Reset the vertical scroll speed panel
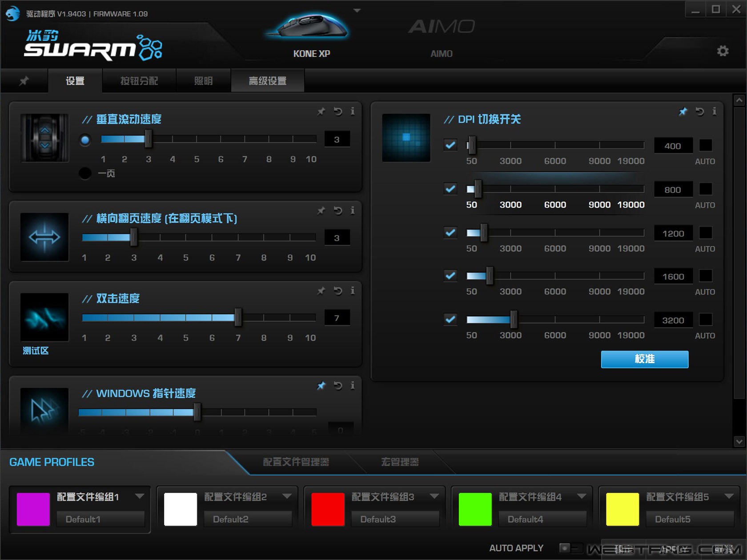Screen dimensions: 747x560 (x=338, y=111)
